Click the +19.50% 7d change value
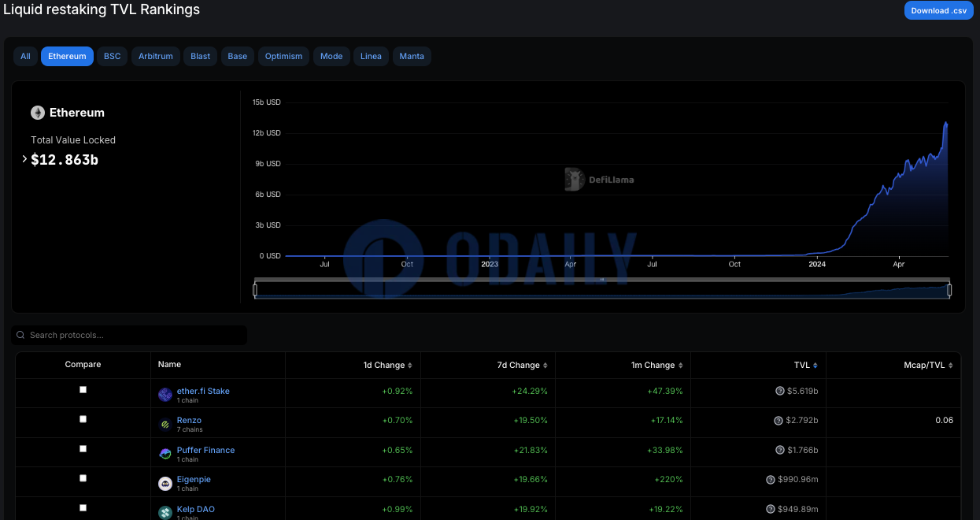980x520 pixels. [x=530, y=421]
